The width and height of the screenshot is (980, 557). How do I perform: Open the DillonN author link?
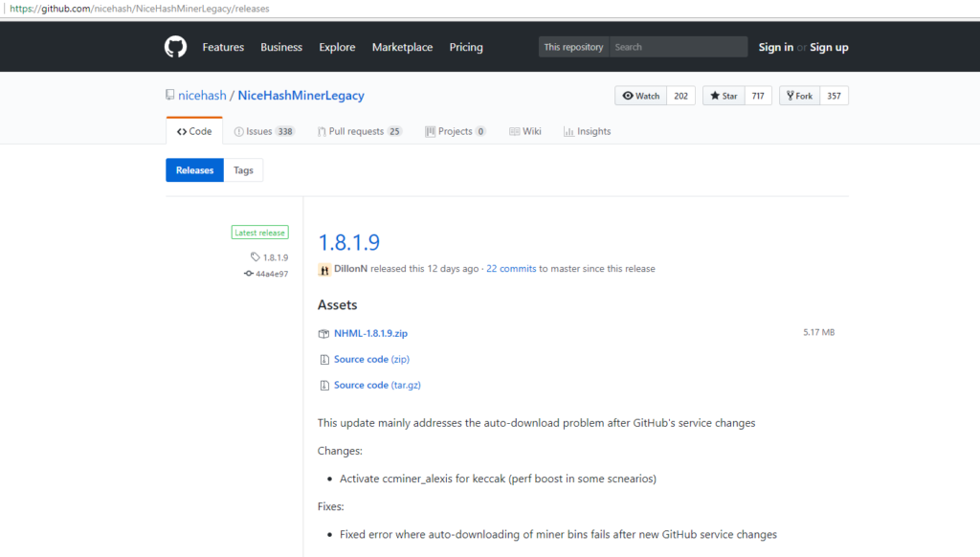tap(350, 268)
